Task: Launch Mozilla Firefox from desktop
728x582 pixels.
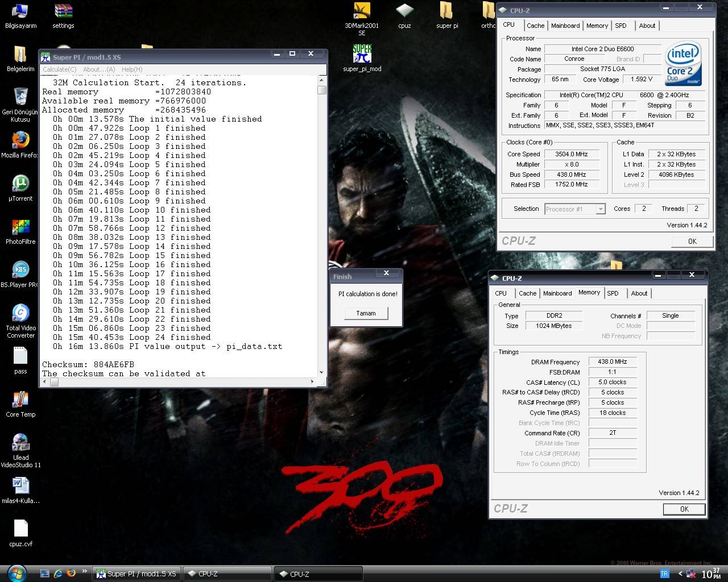Action: pyautogui.click(x=20, y=145)
